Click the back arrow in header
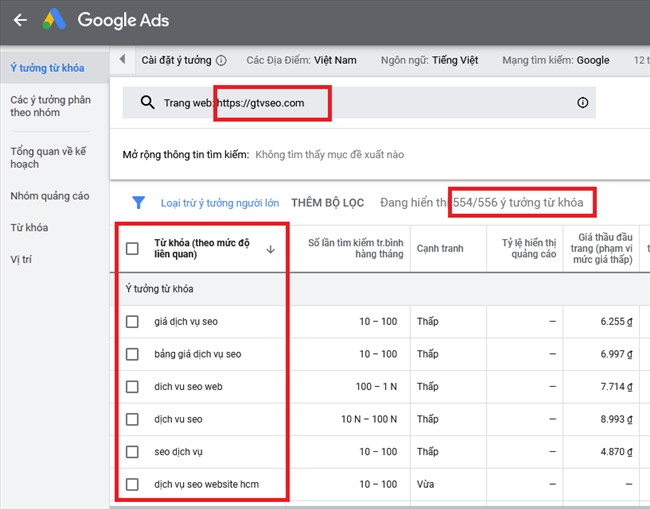Viewport: 650px width, 509px height. [20, 20]
